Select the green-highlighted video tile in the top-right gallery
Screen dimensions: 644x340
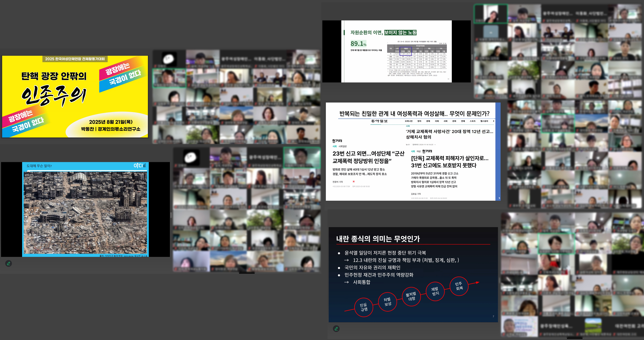(x=491, y=14)
